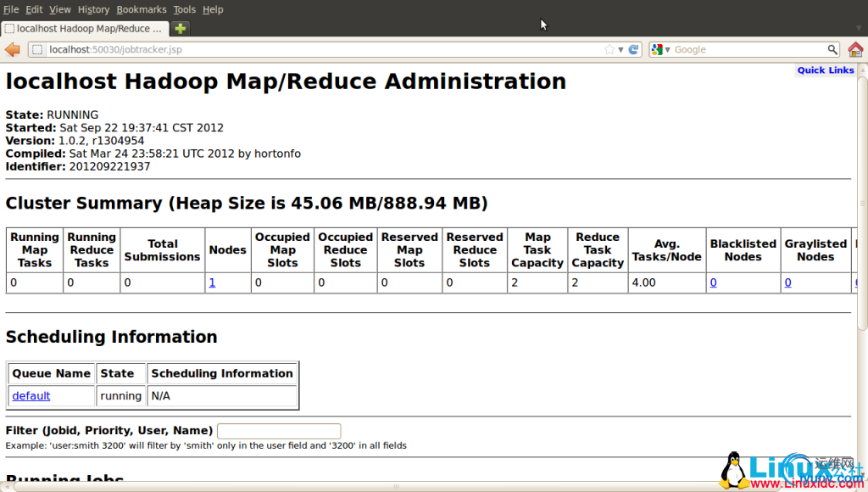
Task: Click into the job Filter text field
Action: coord(279,431)
